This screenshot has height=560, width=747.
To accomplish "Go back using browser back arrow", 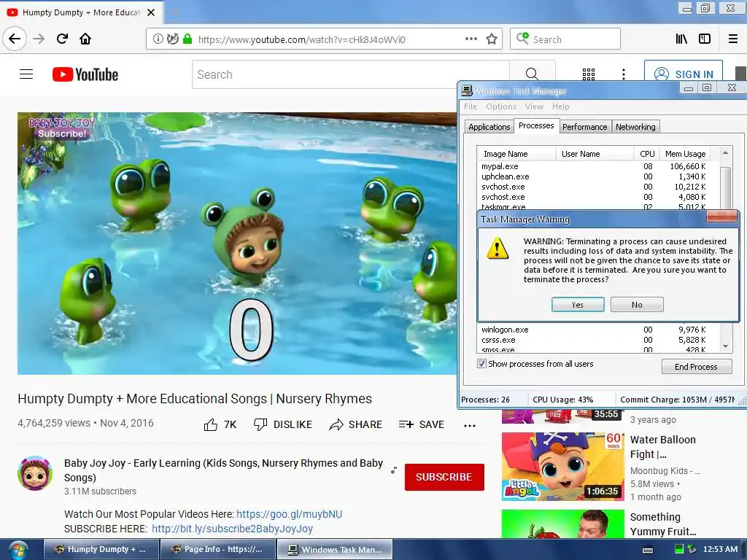I will (15, 39).
